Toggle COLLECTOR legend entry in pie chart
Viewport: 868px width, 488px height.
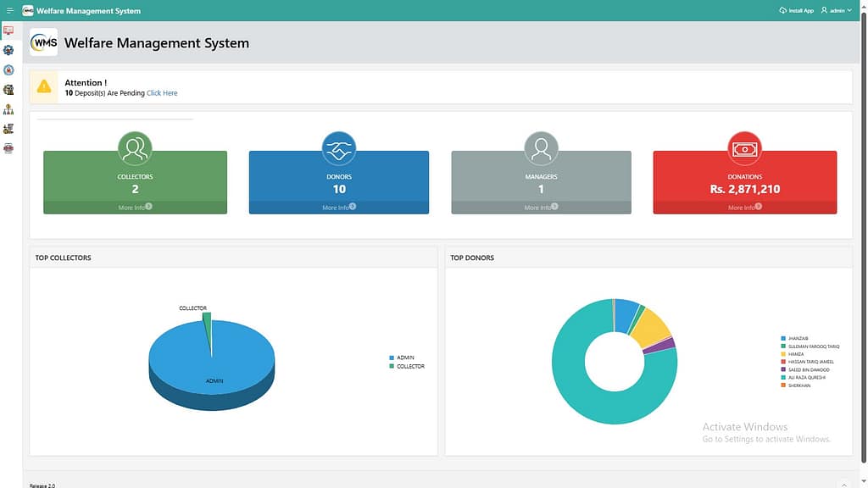[409, 366]
